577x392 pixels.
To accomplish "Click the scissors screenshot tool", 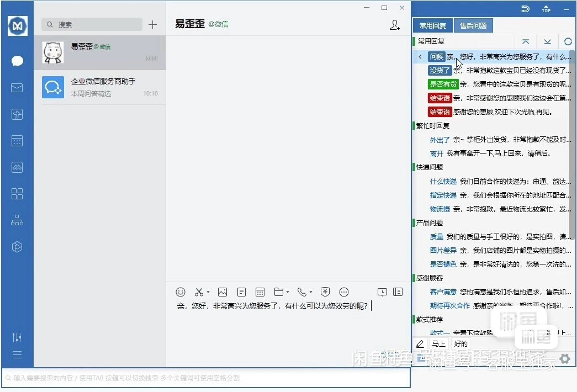I will click(199, 292).
